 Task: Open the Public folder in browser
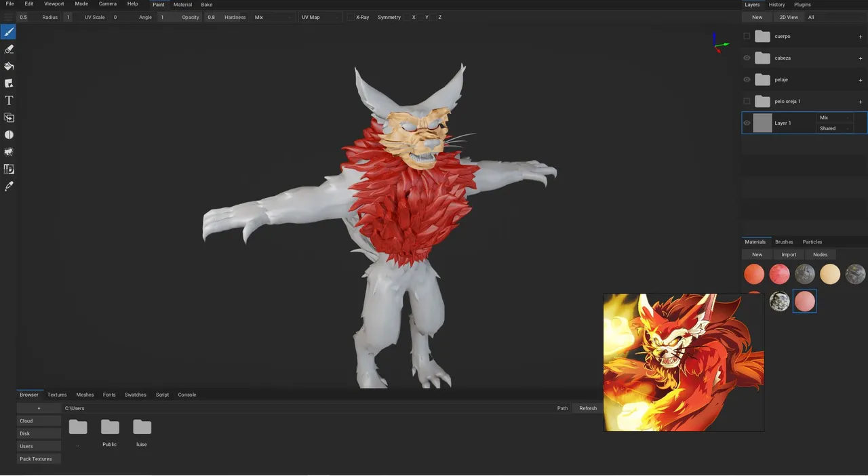click(x=110, y=427)
